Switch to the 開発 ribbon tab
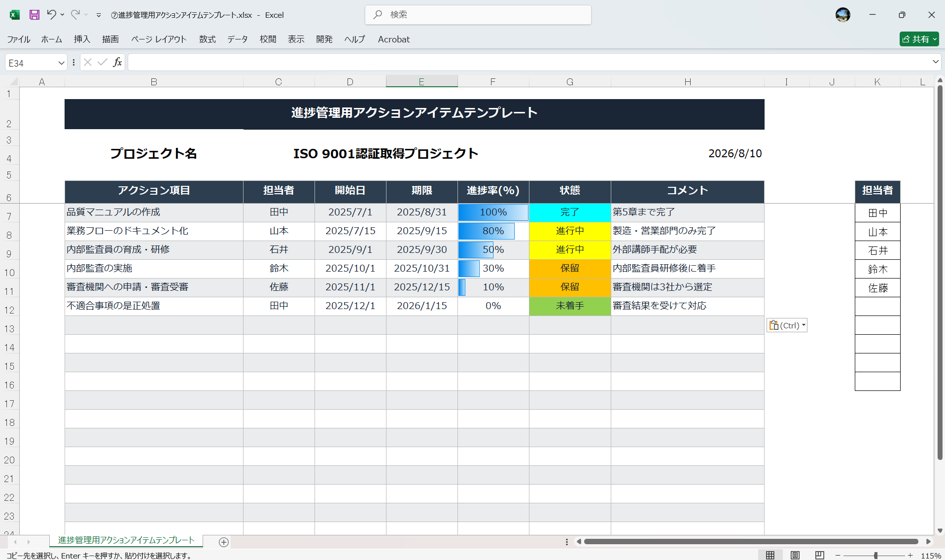This screenshot has height=560, width=945. tap(324, 39)
